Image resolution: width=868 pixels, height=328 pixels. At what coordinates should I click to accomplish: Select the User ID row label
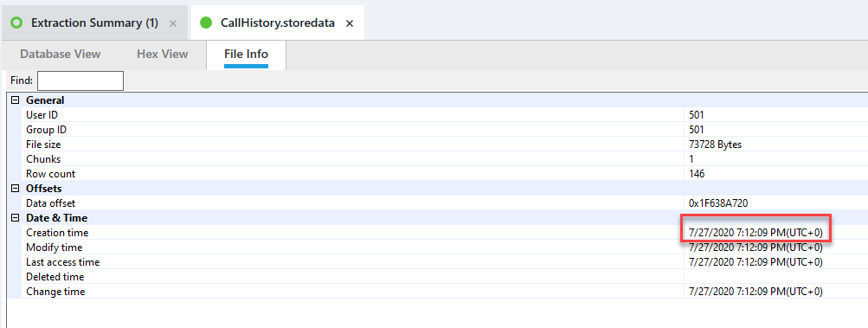click(42, 115)
